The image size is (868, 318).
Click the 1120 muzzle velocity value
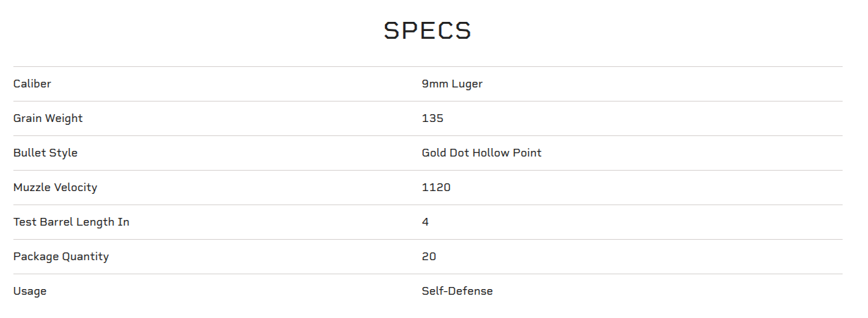click(436, 188)
